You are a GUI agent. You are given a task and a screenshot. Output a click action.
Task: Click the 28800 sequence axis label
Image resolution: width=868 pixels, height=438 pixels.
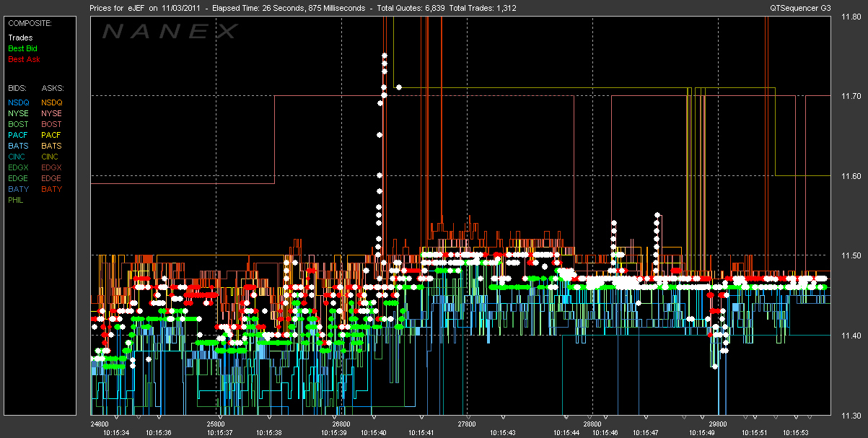[x=592, y=424]
